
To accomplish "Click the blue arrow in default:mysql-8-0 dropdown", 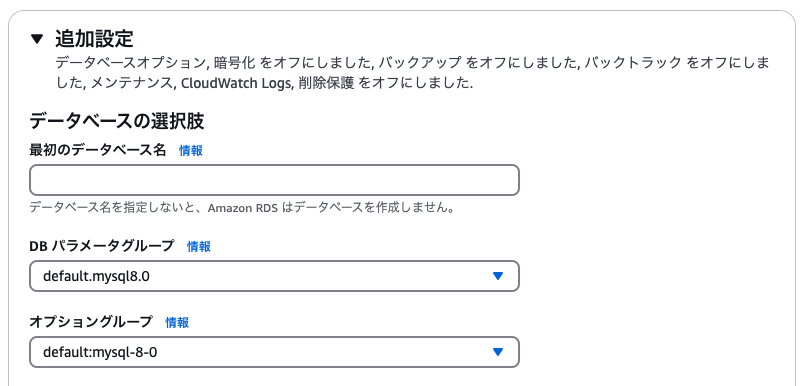I will point(497,352).
